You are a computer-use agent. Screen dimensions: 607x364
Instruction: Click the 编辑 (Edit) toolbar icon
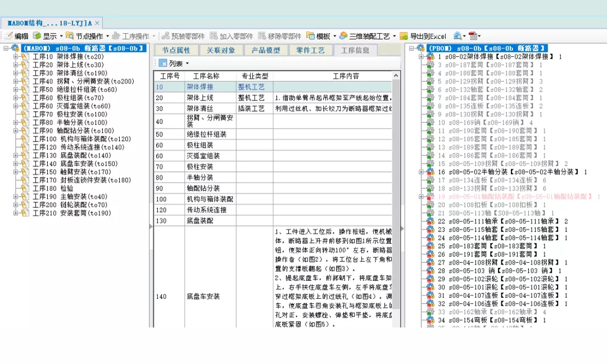click(x=9, y=36)
